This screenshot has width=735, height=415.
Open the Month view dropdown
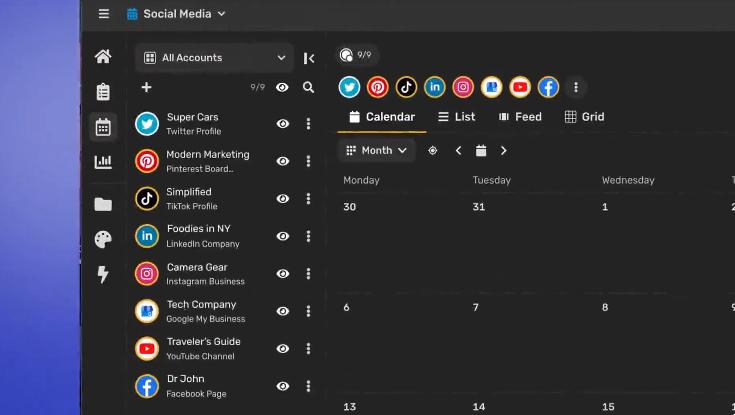pos(377,151)
